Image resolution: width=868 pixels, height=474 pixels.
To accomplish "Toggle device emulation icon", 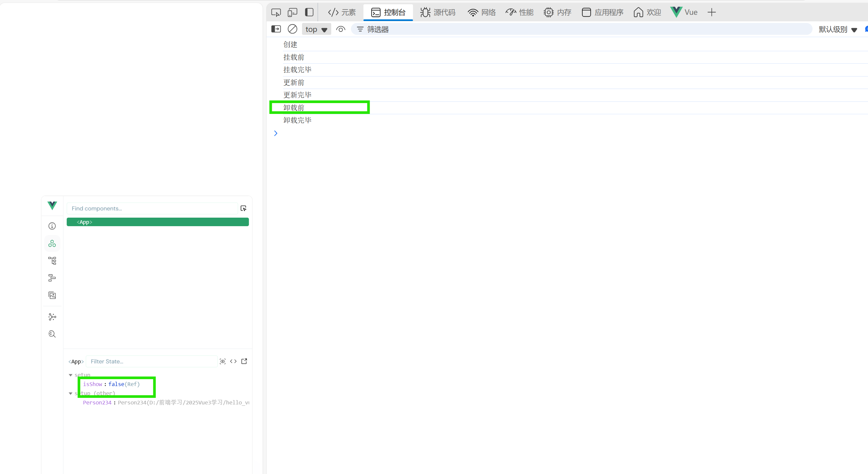I will click(292, 12).
